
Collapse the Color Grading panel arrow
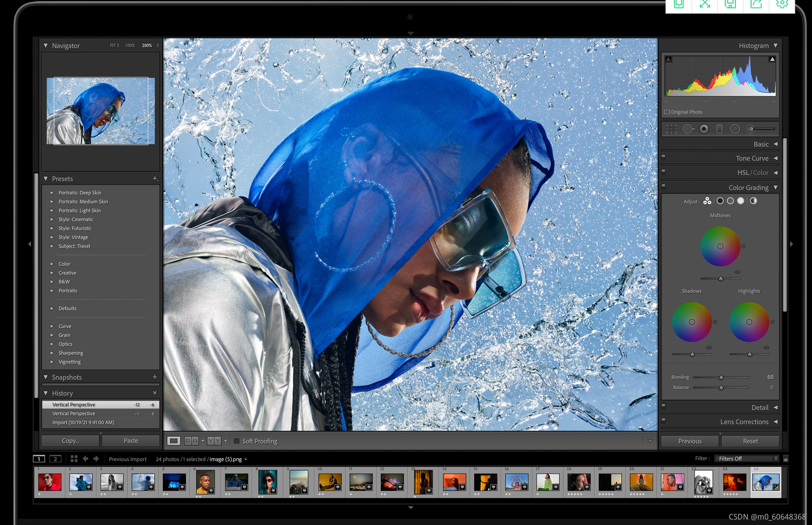coord(776,188)
